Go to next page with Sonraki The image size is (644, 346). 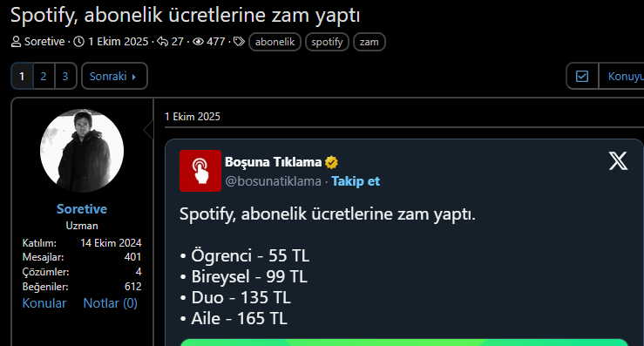pos(114,76)
